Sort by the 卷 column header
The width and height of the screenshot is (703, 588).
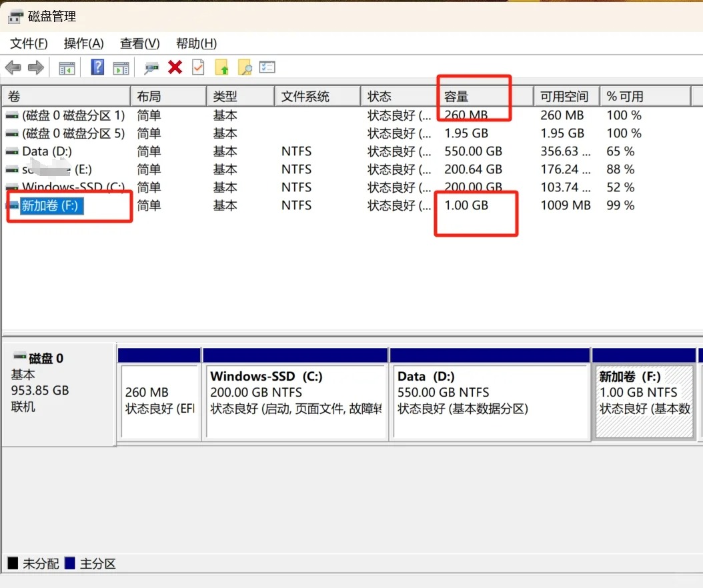coord(66,97)
